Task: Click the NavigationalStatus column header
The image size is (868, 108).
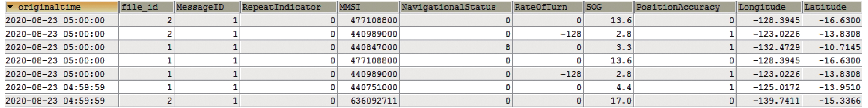Action: [456, 7]
